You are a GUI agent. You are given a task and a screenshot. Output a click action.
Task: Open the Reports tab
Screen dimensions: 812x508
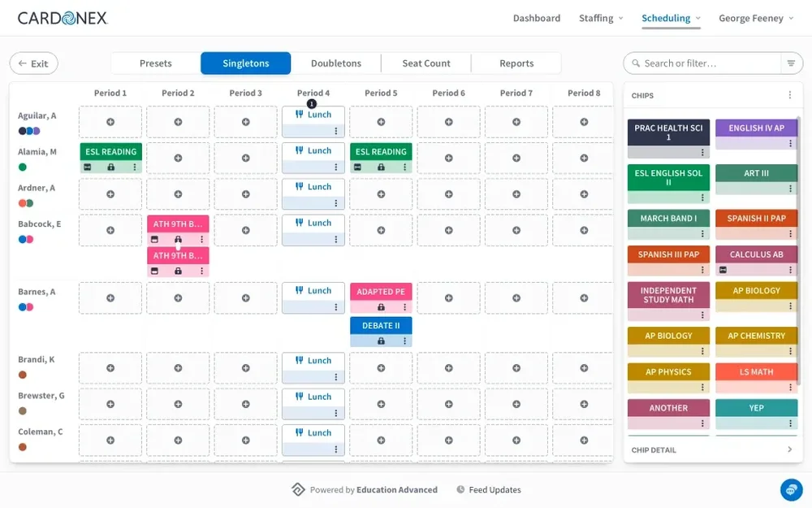[x=516, y=63]
